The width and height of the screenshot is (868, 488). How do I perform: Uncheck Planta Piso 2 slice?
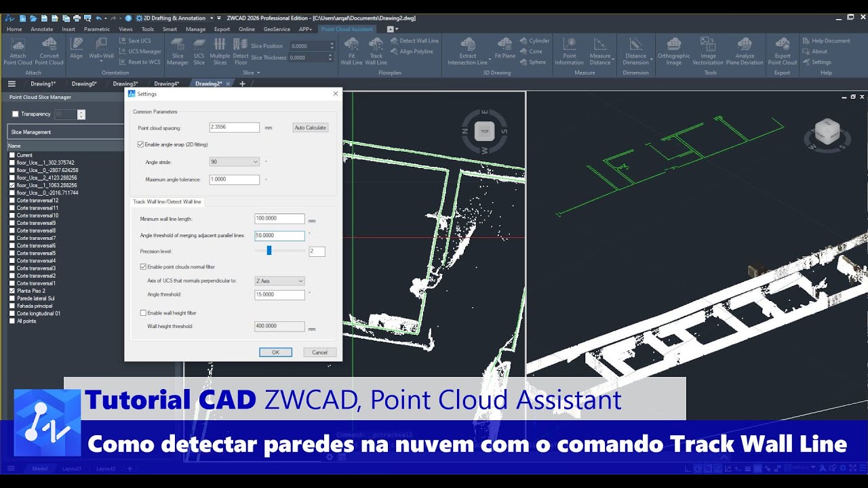(12, 291)
